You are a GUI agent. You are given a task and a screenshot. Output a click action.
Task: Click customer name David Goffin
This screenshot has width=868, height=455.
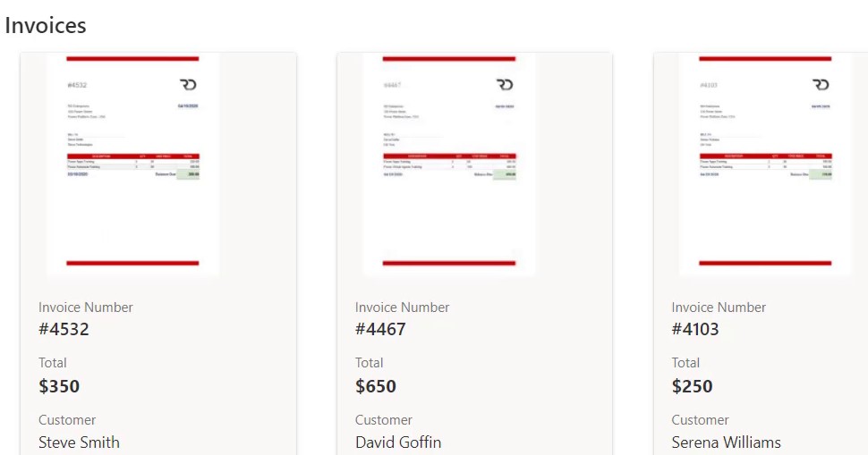coord(398,442)
